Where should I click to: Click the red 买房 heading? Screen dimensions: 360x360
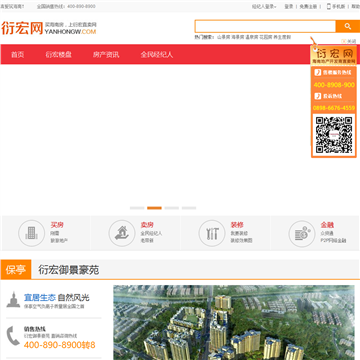(57, 225)
